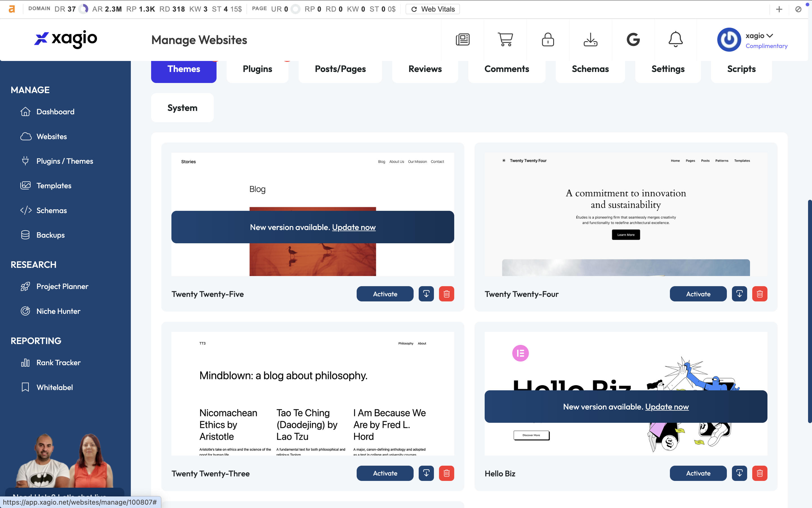Switch to the Posts/Pages tab
812x508 pixels.
pos(340,69)
